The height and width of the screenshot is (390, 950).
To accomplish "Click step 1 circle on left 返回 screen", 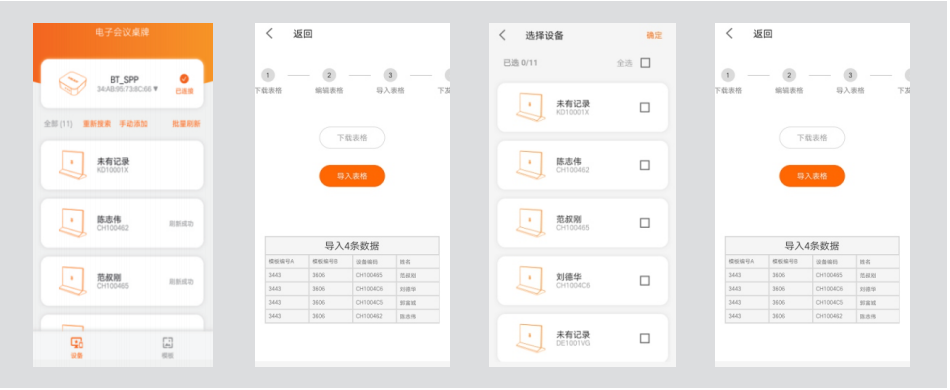I will 268,75.
